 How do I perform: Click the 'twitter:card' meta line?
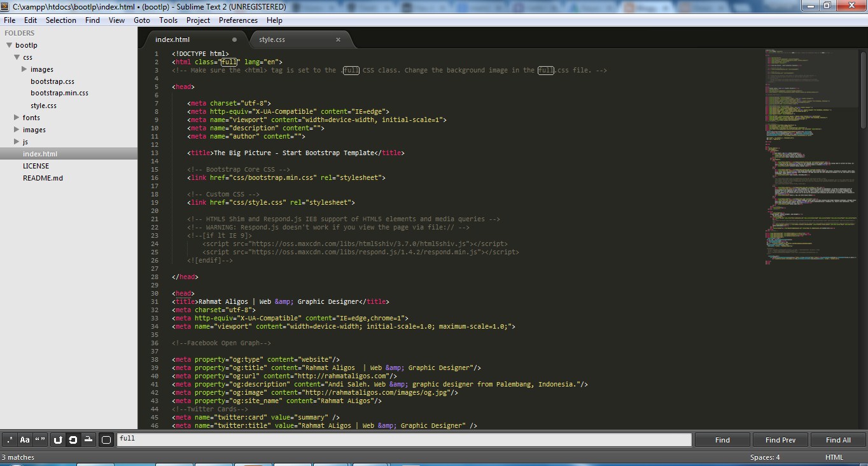point(256,417)
